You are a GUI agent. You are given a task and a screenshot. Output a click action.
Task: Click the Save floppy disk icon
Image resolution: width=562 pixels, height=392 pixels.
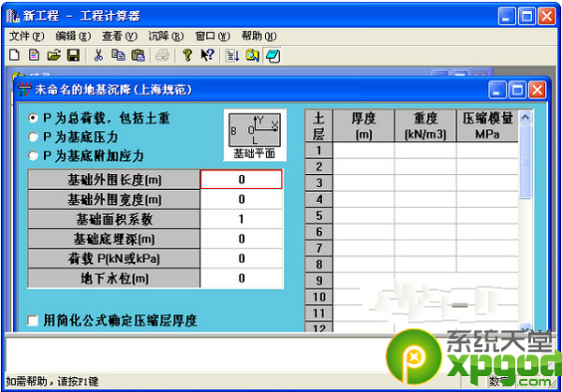[x=73, y=55]
